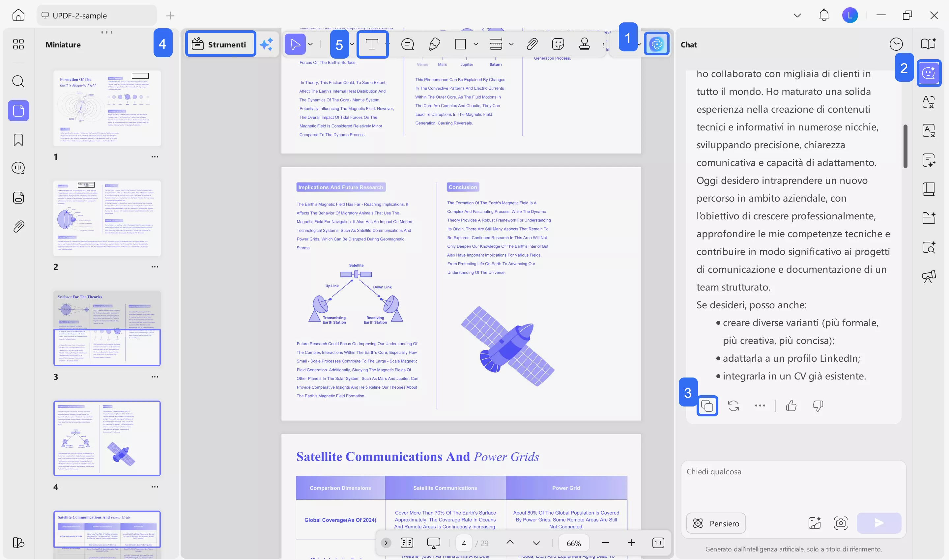Open document search in the left sidebar

click(x=18, y=81)
